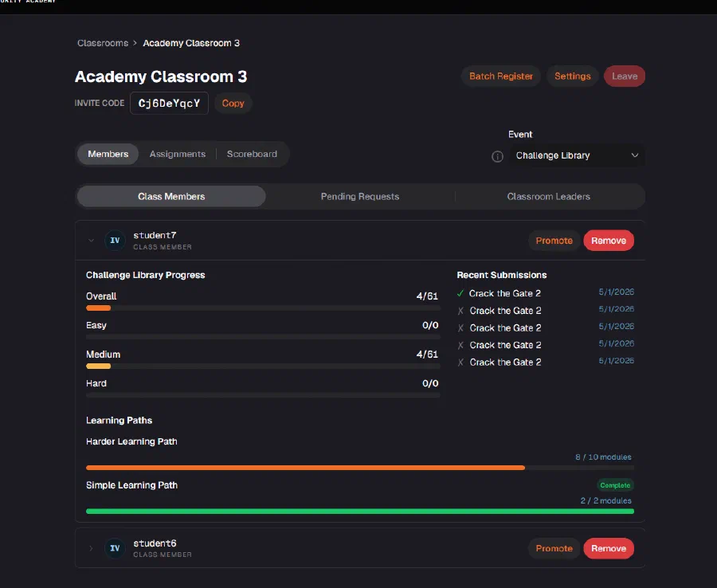Click the Harder Learning Path progress bar

coord(360,468)
